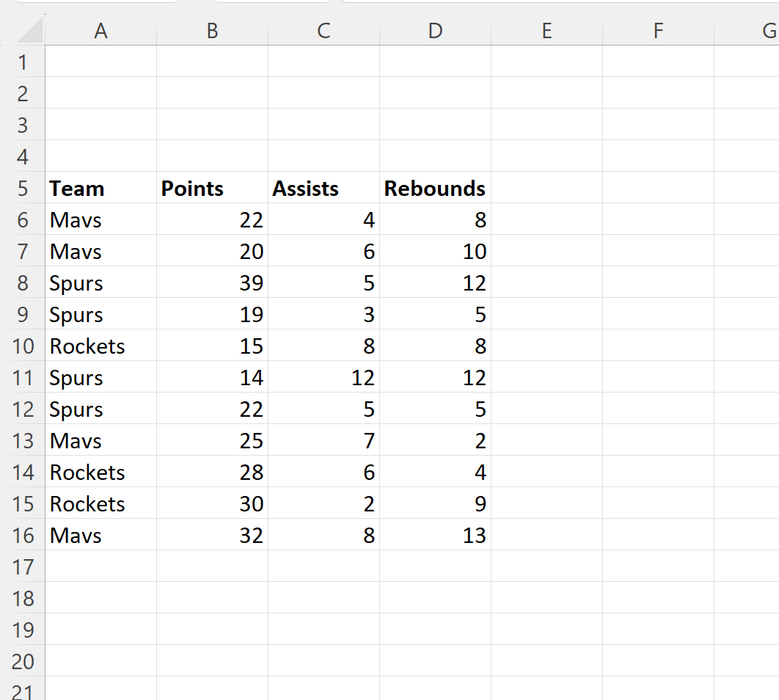Select column A header
This screenshot has height=700, width=779.
(100, 31)
